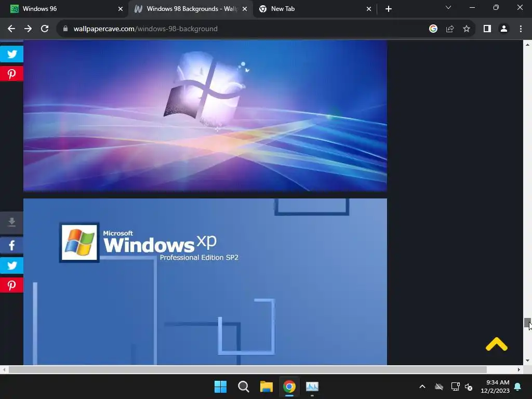Open OneDrive tray icon
The height and width of the screenshot is (399, 532).
[439, 387]
